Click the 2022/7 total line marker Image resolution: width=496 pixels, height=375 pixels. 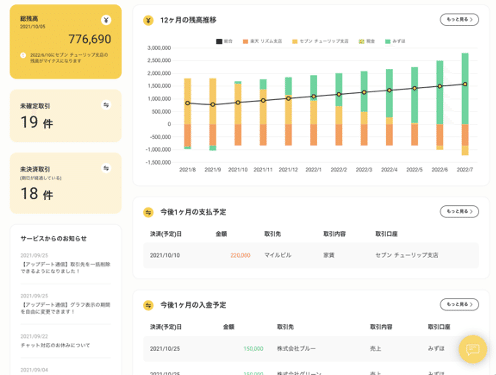pyautogui.click(x=465, y=84)
